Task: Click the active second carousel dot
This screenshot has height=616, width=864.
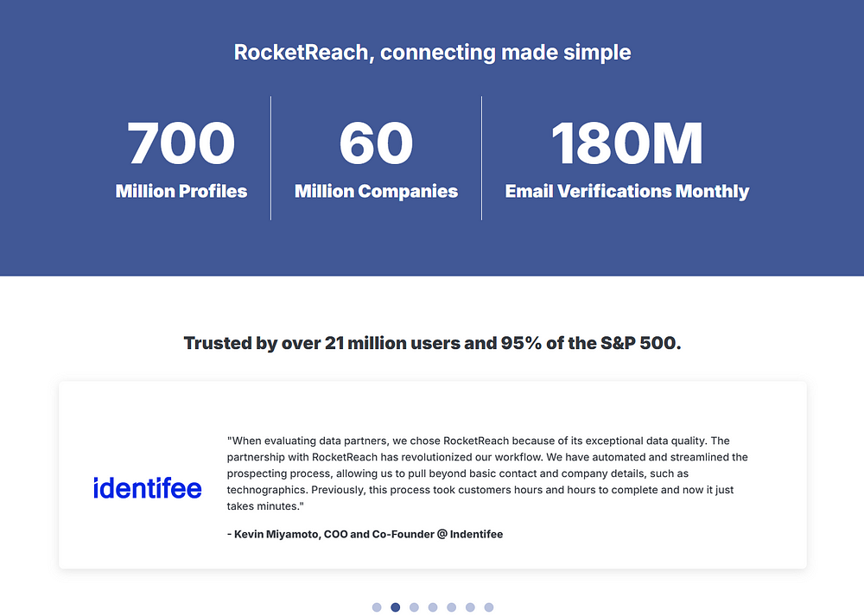Action: point(396,607)
